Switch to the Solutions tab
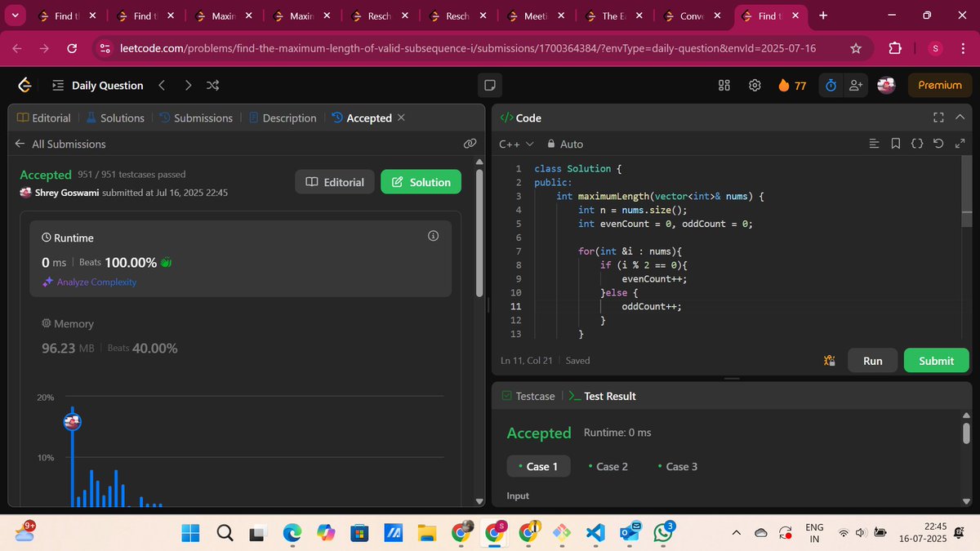This screenshot has width=980, height=551. (115, 118)
